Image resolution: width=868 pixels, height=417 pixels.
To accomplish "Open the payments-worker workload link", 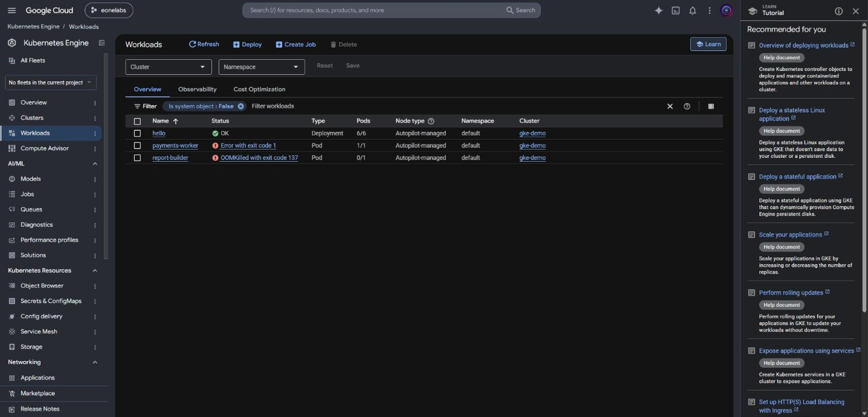I will [175, 146].
